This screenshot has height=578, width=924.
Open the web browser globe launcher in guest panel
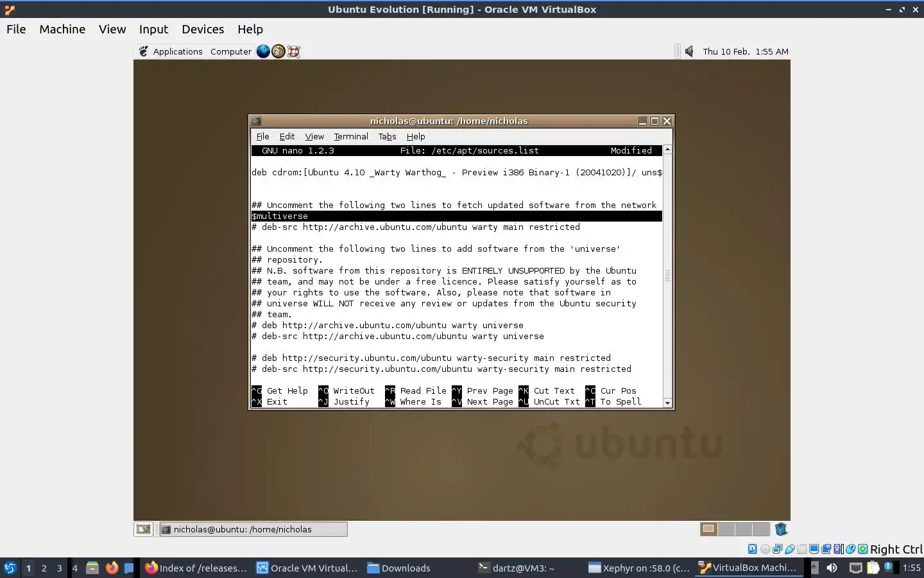point(263,51)
